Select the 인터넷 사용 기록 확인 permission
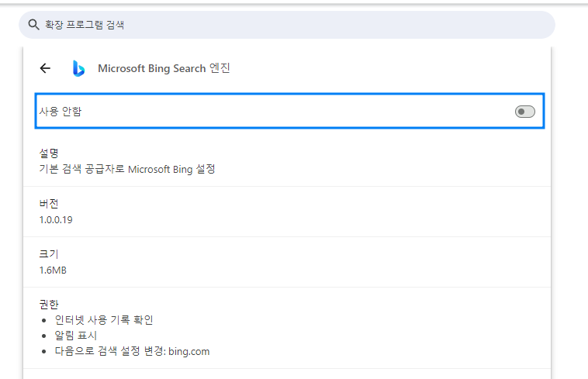This screenshot has height=379, width=588. tap(104, 320)
